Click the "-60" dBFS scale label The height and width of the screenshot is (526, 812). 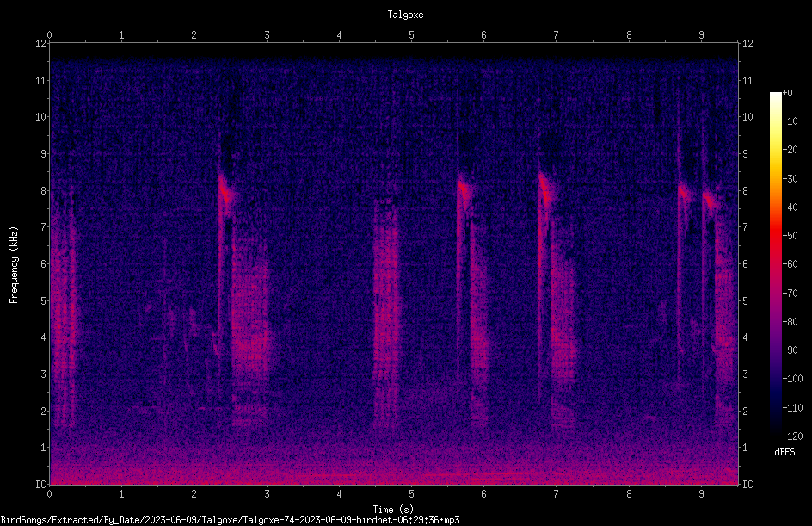[x=790, y=264]
